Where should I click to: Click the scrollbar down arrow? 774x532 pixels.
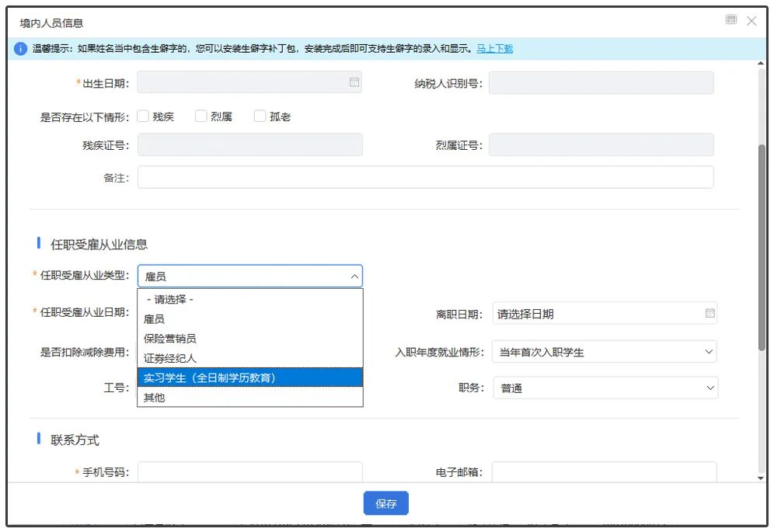pyautogui.click(x=761, y=478)
